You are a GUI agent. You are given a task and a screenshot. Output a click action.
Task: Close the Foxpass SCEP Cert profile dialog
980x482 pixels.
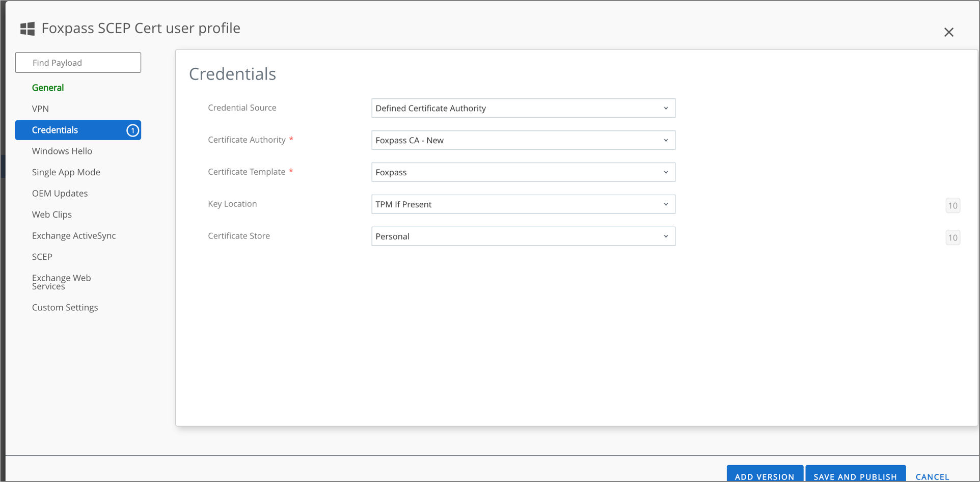948,32
